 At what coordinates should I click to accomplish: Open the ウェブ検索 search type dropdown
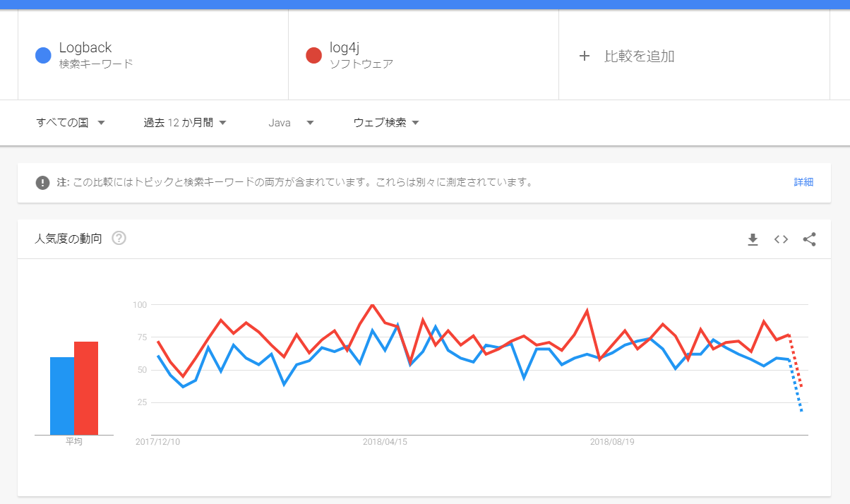(386, 122)
